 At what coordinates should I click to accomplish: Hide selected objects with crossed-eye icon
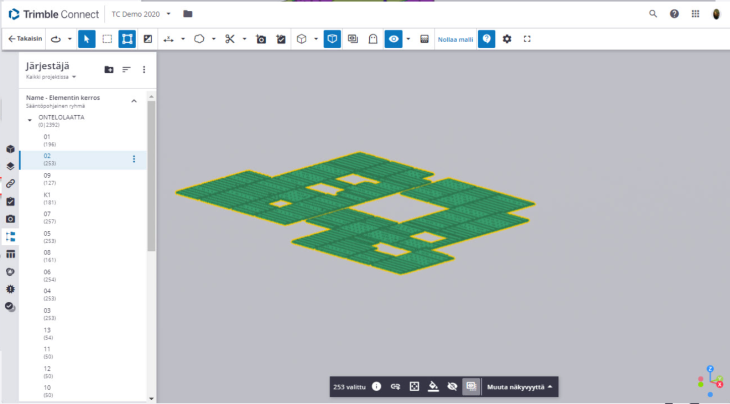[x=452, y=386]
